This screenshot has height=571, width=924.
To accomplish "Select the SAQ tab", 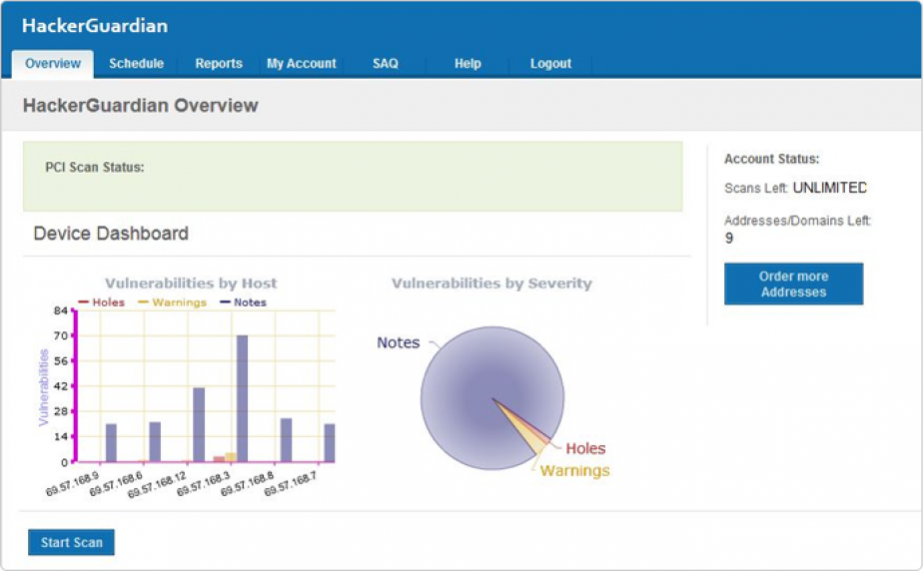I will 386,64.
